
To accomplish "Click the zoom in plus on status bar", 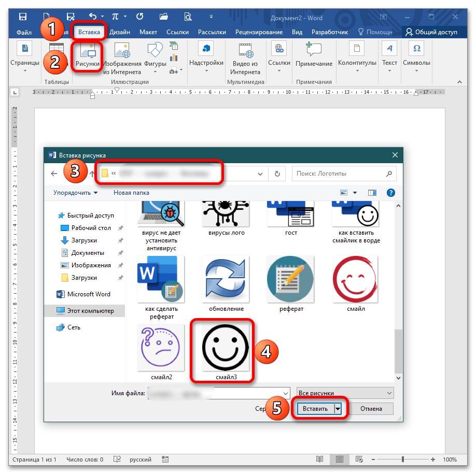I will click(x=433, y=459).
